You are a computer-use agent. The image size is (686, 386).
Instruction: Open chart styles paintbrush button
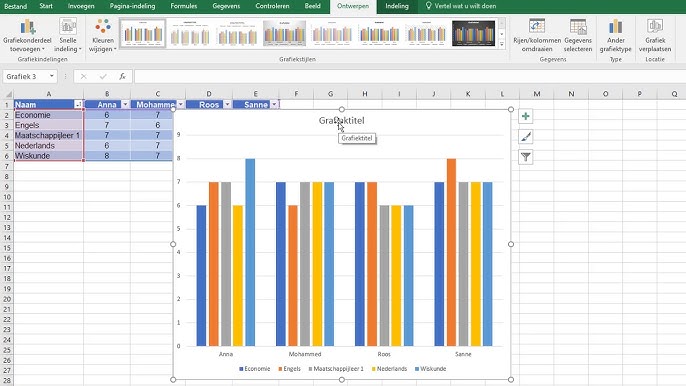[x=525, y=137]
